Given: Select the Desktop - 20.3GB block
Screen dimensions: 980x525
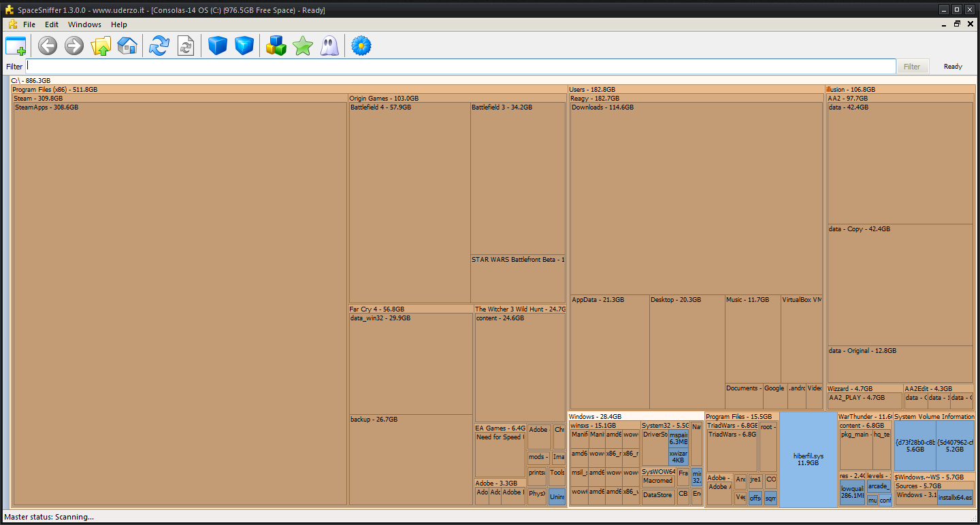Looking at the screenshot, I should [x=687, y=352].
